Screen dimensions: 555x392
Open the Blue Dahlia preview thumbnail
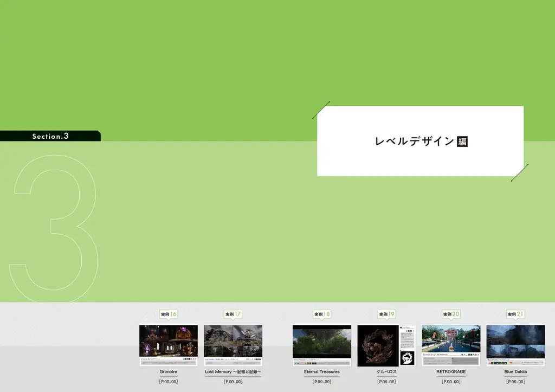(515, 343)
